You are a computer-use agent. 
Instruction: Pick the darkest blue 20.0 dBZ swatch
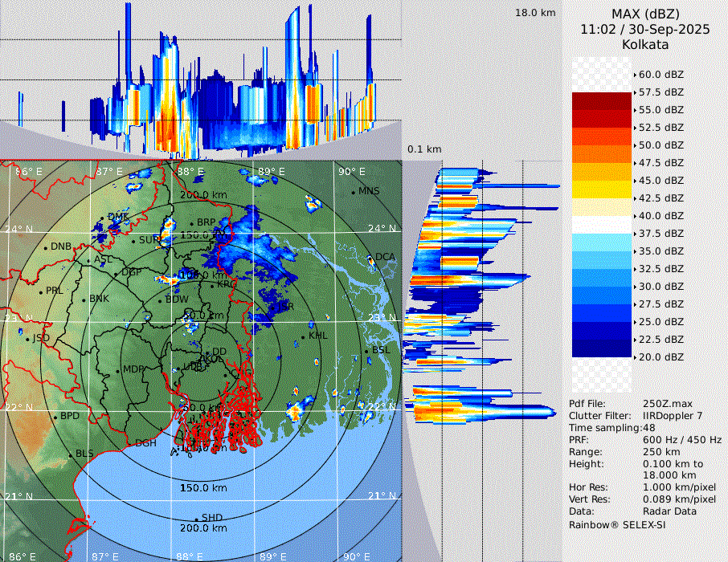pos(601,348)
